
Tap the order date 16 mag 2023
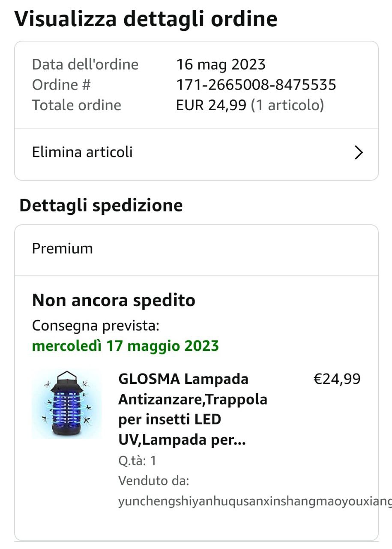[221, 65]
